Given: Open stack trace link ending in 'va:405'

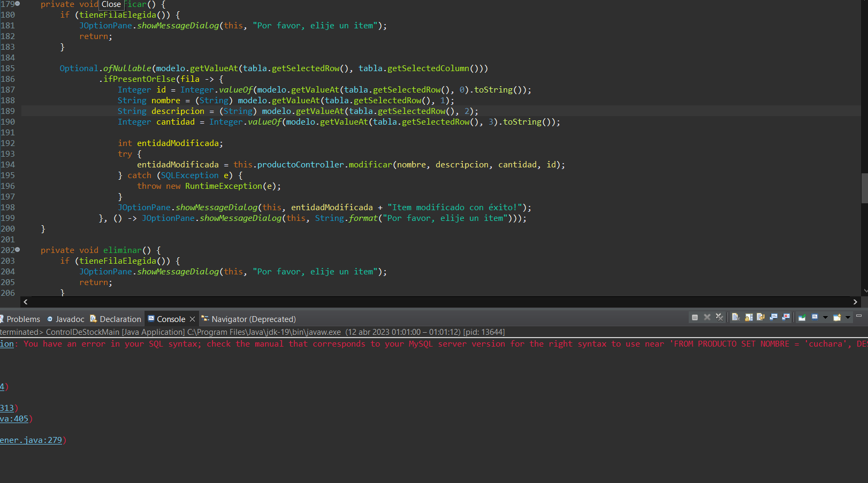Looking at the screenshot, I should (x=14, y=419).
